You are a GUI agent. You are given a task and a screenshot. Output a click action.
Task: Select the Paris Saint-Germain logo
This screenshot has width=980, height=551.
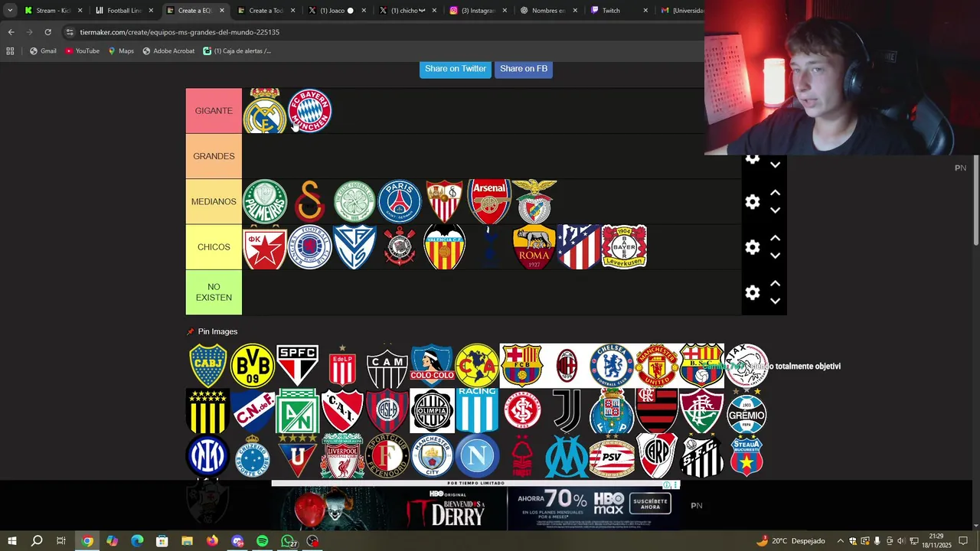point(400,201)
